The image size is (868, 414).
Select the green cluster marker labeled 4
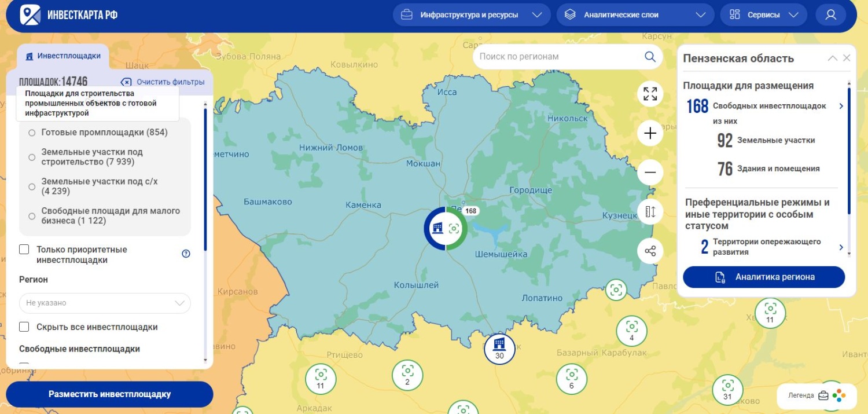631,331
